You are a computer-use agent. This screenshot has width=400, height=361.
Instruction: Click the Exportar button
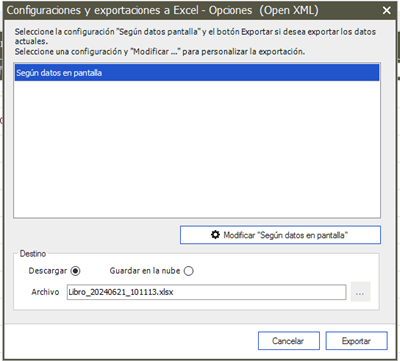pos(356,341)
